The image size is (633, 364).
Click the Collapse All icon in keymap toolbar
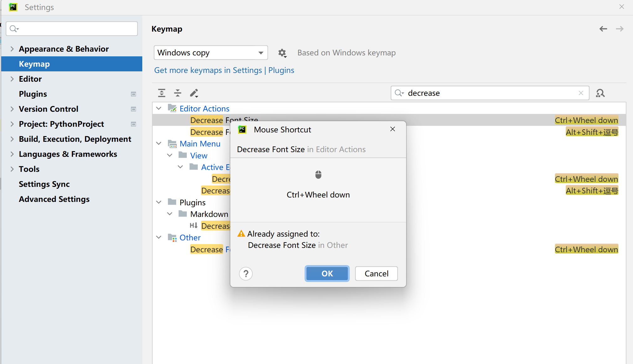[178, 93]
